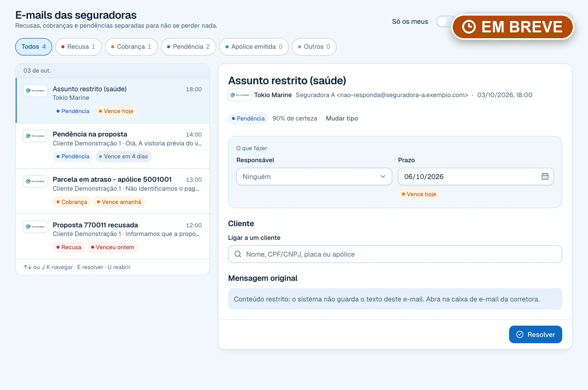
Task: Select the Assunto restrito (saúde) list item title
Action: coord(90,89)
